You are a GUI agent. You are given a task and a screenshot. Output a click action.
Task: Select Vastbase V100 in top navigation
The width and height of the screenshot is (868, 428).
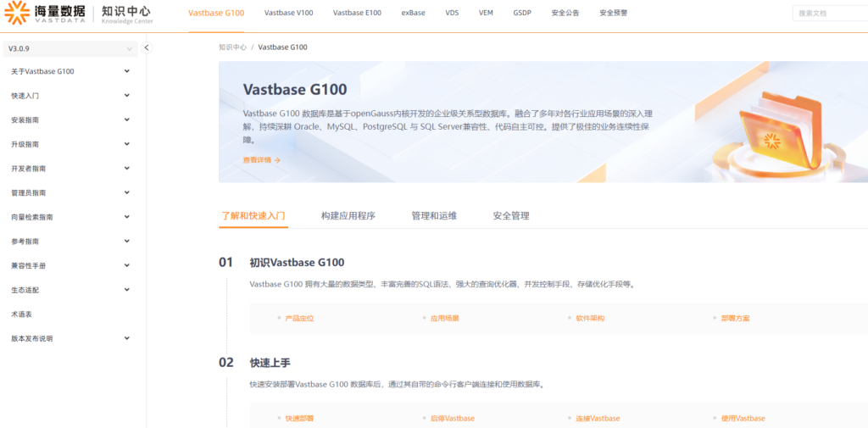[x=288, y=13]
